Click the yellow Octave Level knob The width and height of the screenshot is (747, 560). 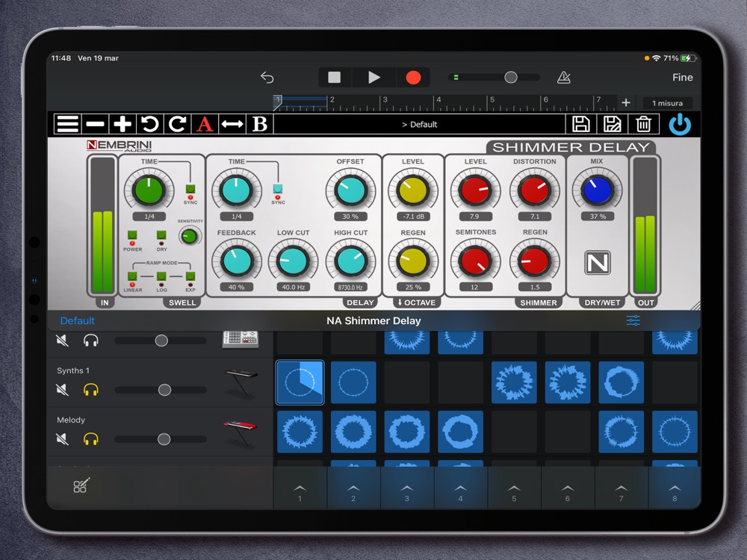[x=412, y=190]
